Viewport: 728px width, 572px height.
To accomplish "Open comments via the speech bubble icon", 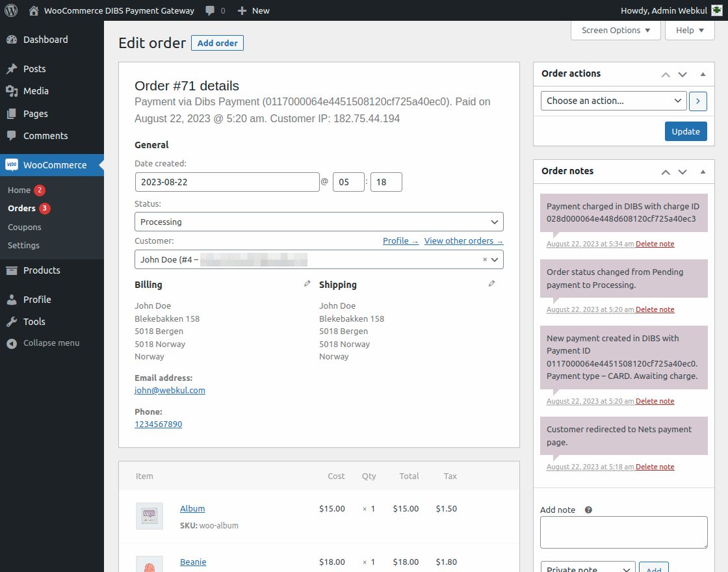I will coord(209,10).
